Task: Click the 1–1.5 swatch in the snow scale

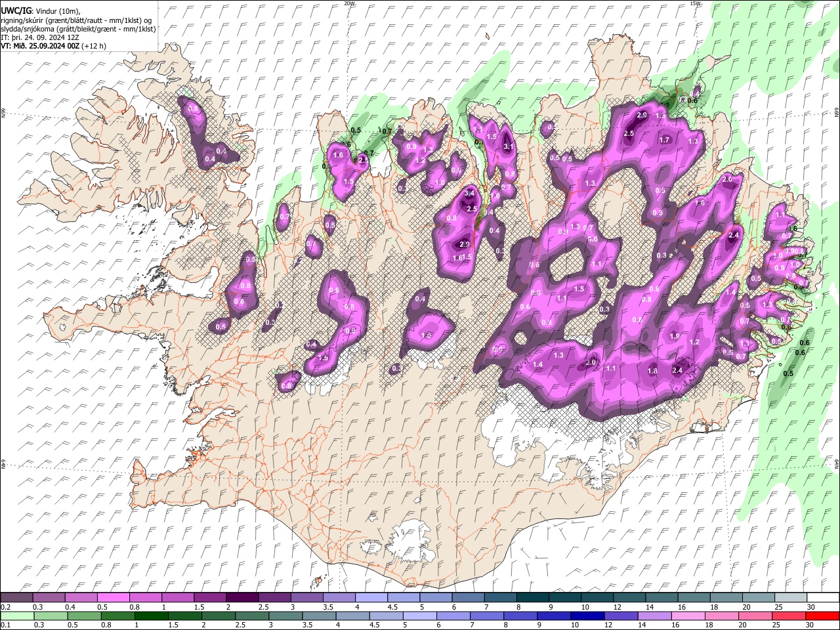Action: point(177,598)
